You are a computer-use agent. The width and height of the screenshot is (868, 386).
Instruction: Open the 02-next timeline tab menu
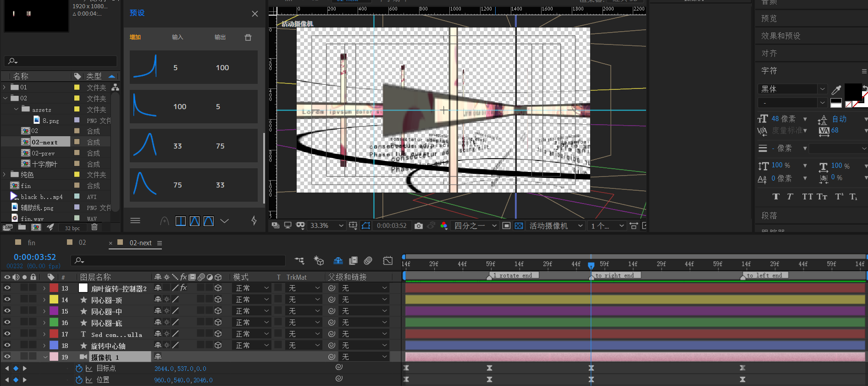point(160,243)
